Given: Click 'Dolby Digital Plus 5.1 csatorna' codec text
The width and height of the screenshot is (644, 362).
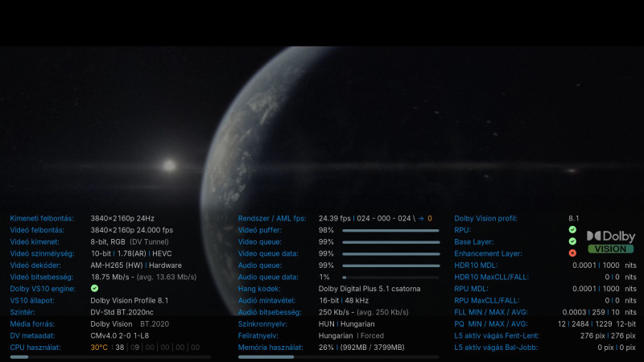Looking at the screenshot, I should click(x=369, y=289).
